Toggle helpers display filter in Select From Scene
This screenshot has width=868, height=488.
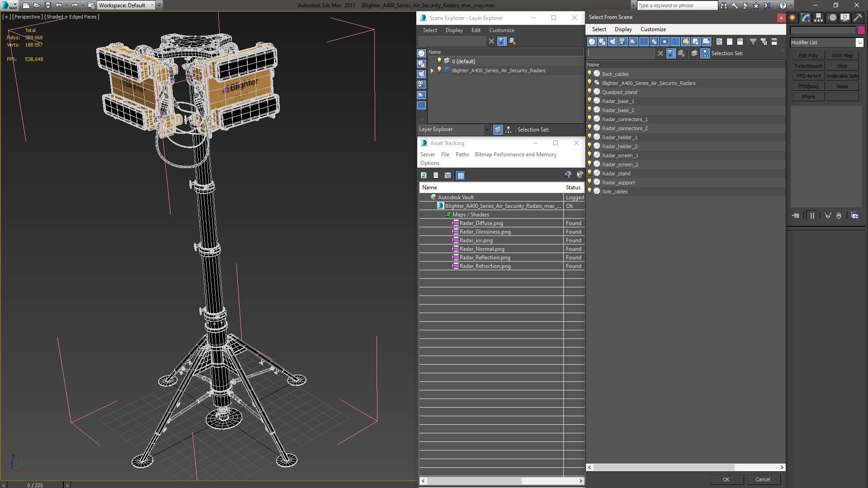click(633, 42)
